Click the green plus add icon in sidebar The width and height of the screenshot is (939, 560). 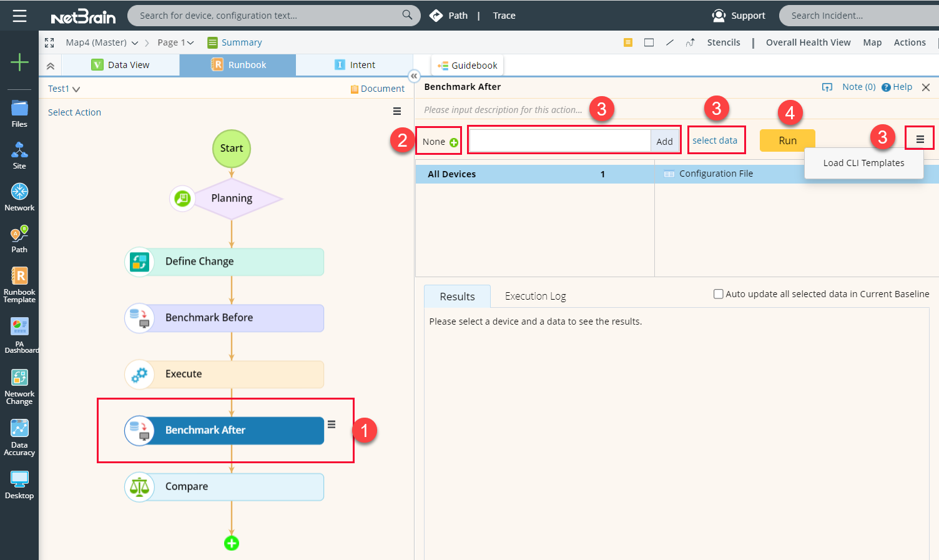tap(19, 62)
